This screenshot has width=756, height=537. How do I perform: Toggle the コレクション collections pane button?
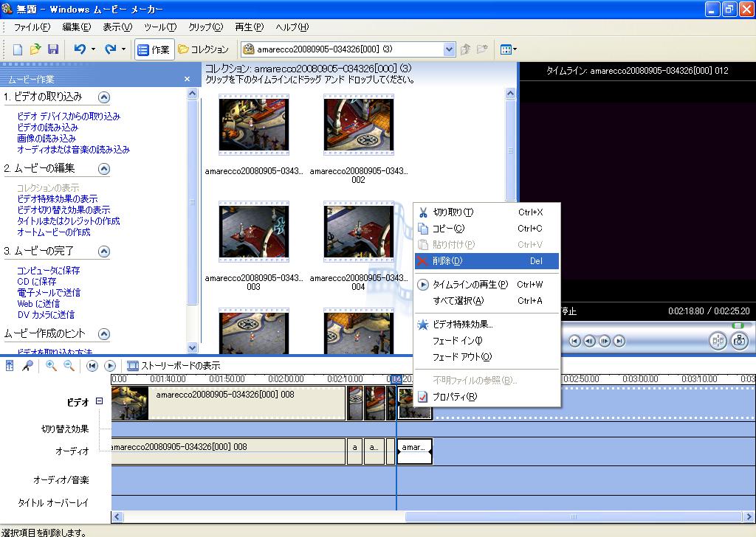[203, 49]
